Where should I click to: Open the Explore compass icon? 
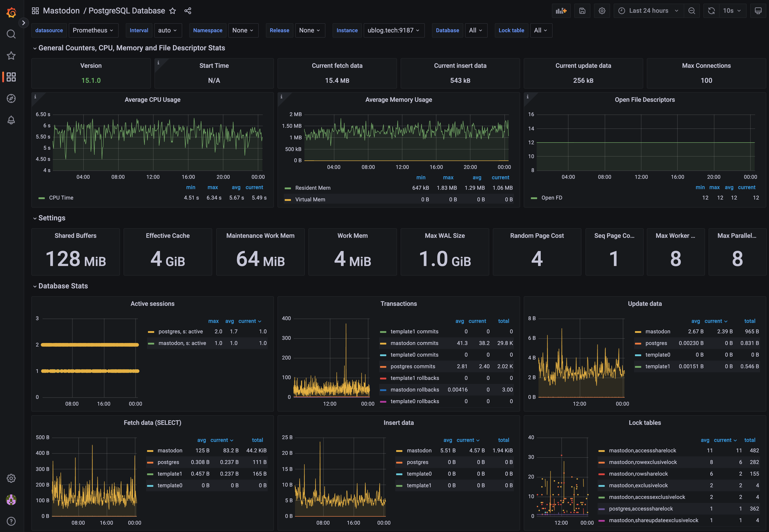pos(11,98)
